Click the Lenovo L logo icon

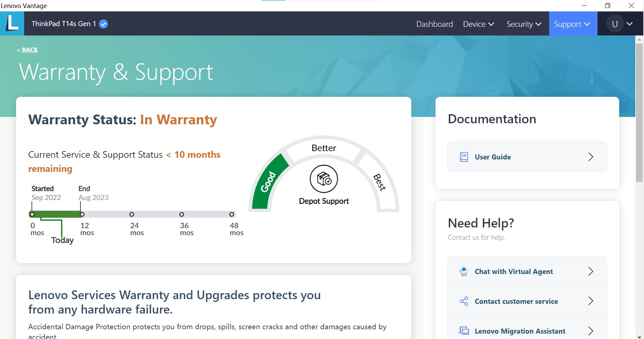point(12,23)
